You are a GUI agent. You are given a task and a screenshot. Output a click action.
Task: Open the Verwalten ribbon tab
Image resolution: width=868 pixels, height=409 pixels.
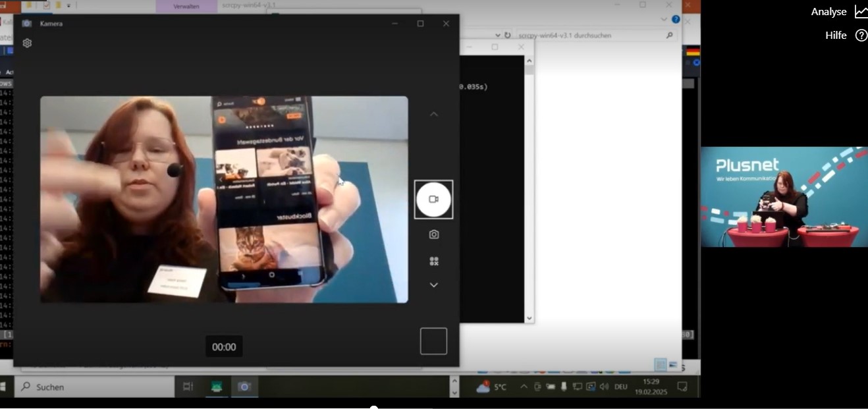[186, 5]
